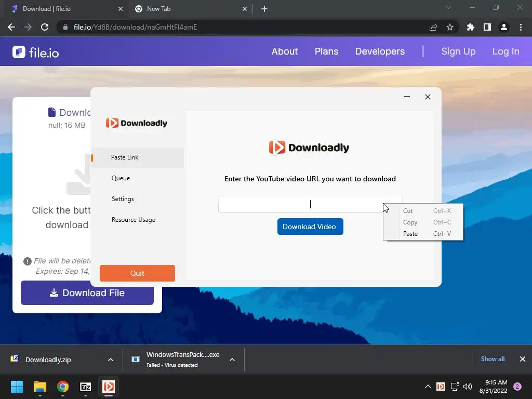Image resolution: width=532 pixels, height=399 pixels.
Task: Click the Downloadly logo above the URL prompt
Action: pos(309,148)
